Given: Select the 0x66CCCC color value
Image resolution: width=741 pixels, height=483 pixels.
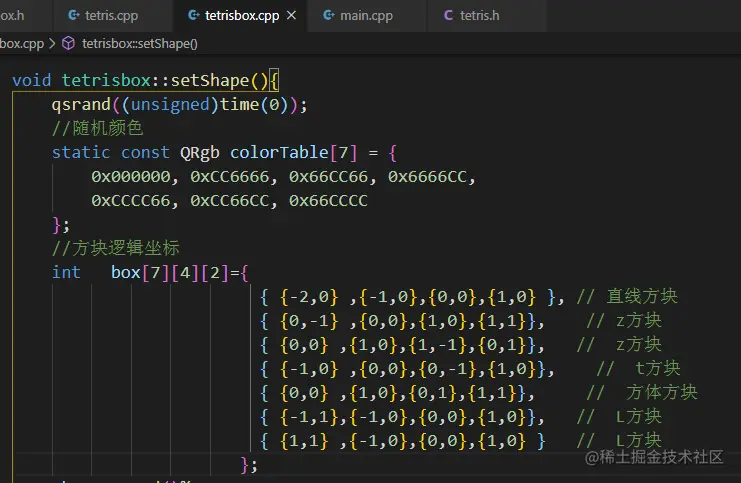Looking at the screenshot, I should click(x=328, y=201).
